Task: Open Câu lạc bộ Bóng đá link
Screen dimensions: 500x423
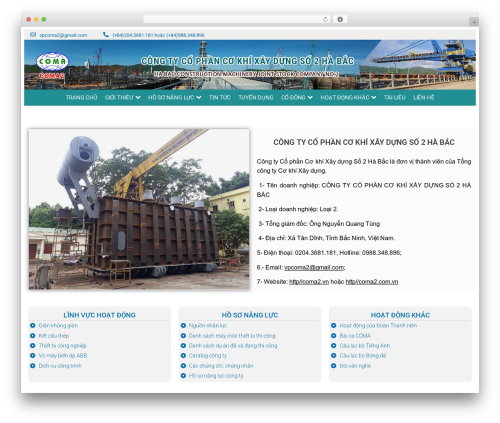Action: tap(363, 356)
